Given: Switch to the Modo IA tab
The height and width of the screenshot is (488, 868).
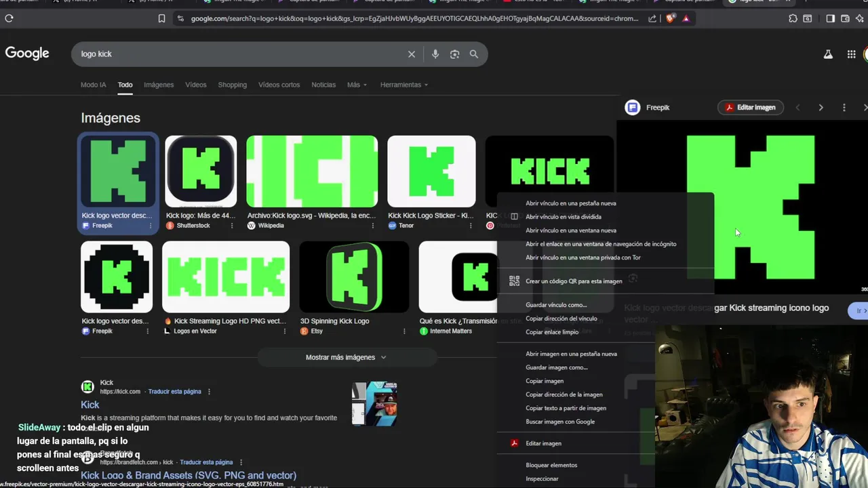Looking at the screenshot, I should click(94, 85).
